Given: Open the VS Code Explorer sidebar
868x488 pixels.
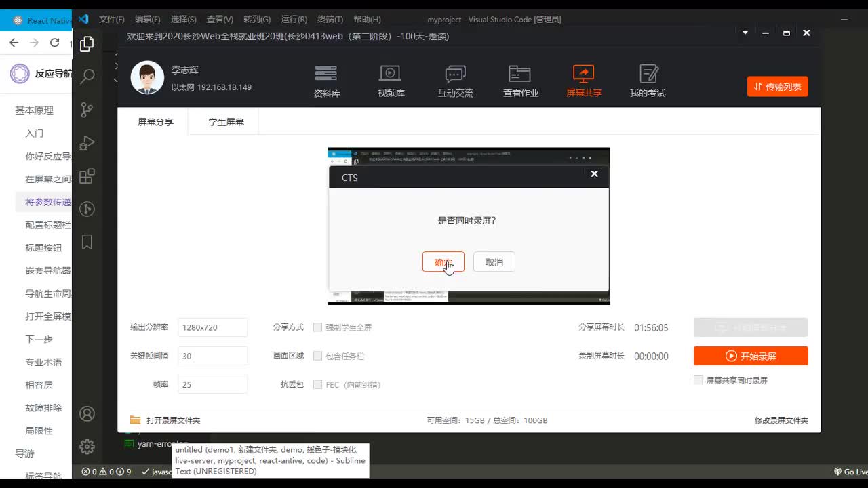Looking at the screenshot, I should (87, 43).
